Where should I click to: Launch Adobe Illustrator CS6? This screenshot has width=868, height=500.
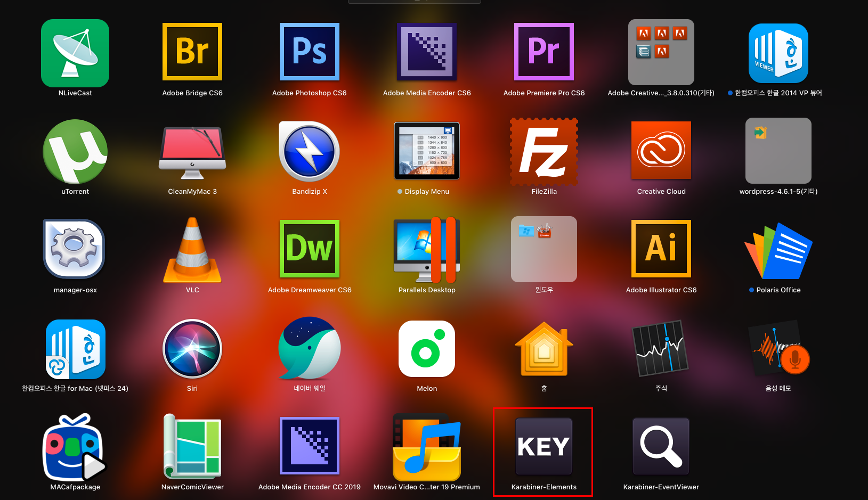661,249
